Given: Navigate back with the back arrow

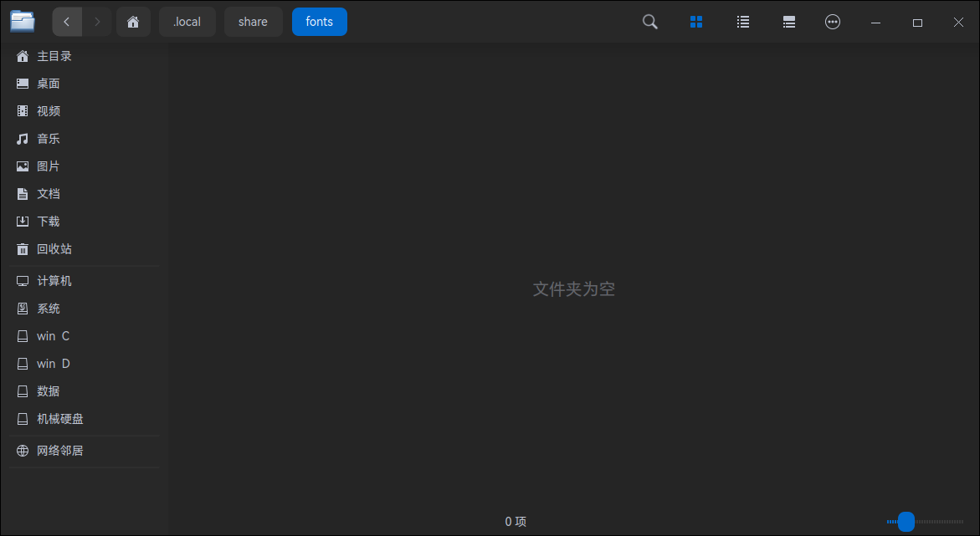Looking at the screenshot, I should coord(67,22).
